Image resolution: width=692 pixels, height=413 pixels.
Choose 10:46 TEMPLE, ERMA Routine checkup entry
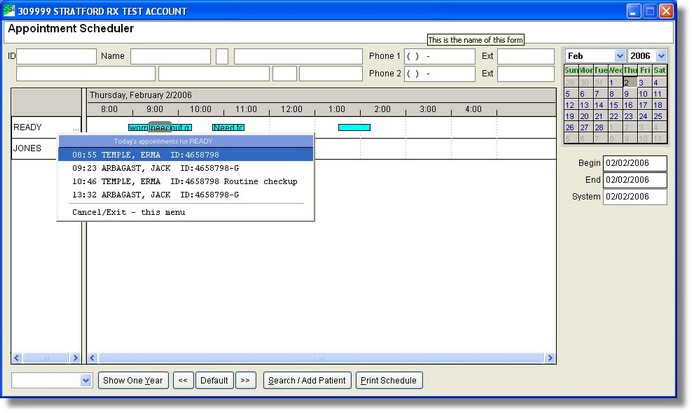pos(186,181)
